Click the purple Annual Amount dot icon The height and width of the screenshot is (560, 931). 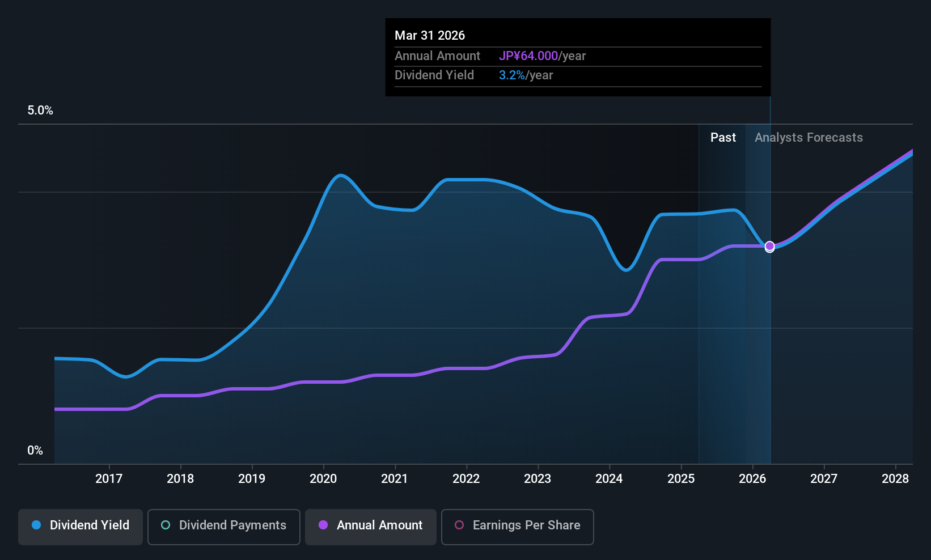pyautogui.click(x=323, y=525)
